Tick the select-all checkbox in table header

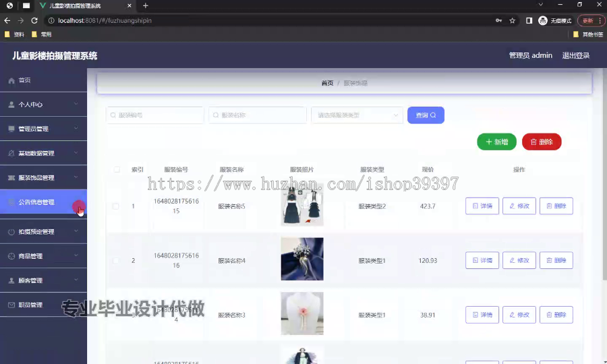coord(117,169)
